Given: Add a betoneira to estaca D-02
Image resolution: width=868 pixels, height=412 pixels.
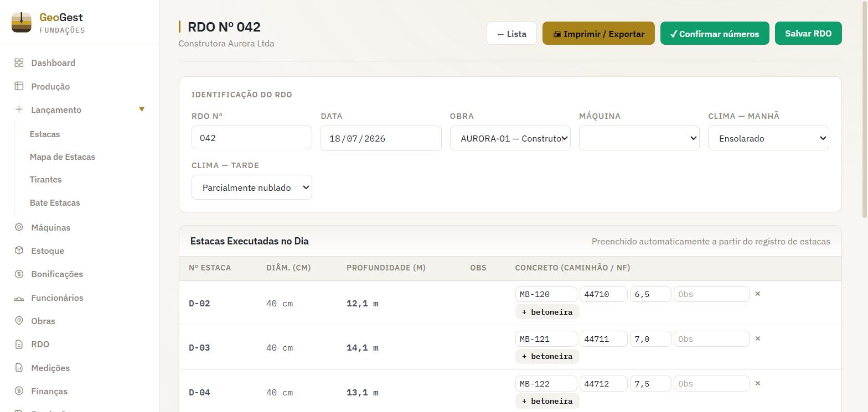Looking at the screenshot, I should point(547,312).
